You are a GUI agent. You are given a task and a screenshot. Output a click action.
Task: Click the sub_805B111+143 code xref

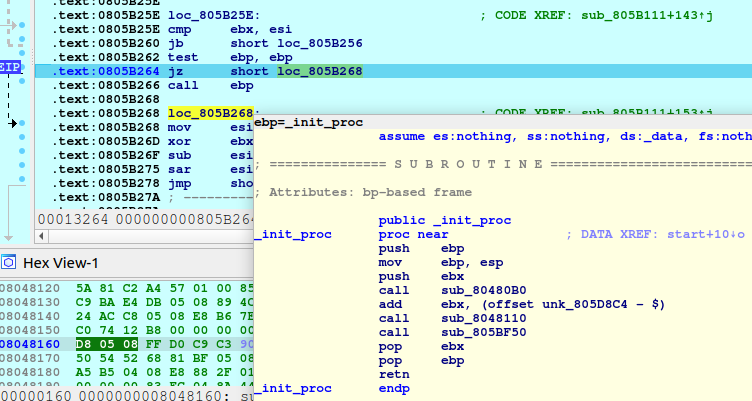coord(647,15)
